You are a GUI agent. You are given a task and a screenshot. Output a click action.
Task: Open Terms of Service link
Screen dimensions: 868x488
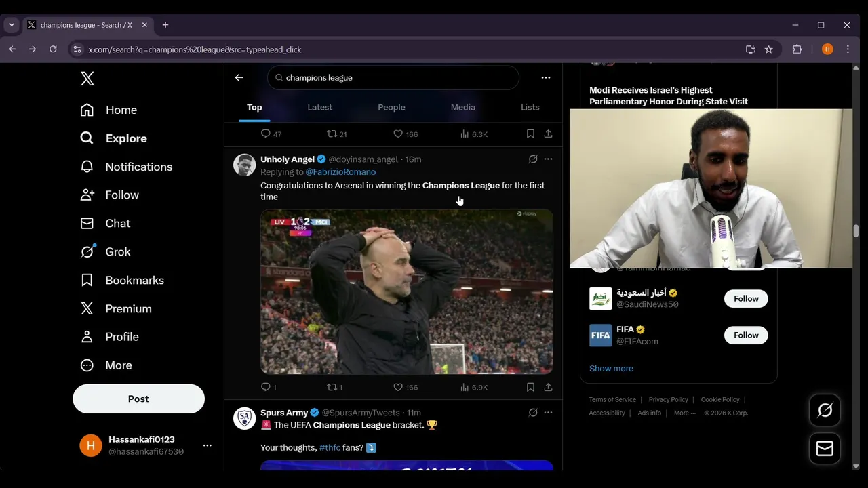[x=612, y=400]
